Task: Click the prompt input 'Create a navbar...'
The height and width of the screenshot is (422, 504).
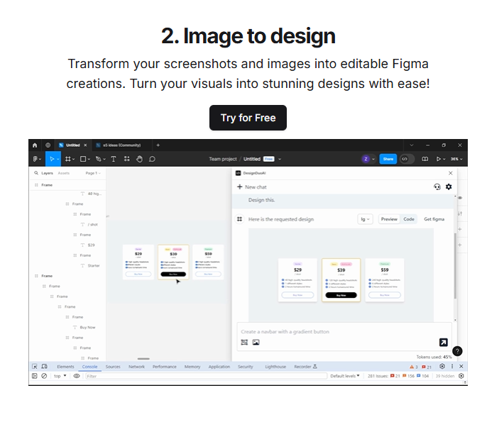Action: tap(344, 332)
